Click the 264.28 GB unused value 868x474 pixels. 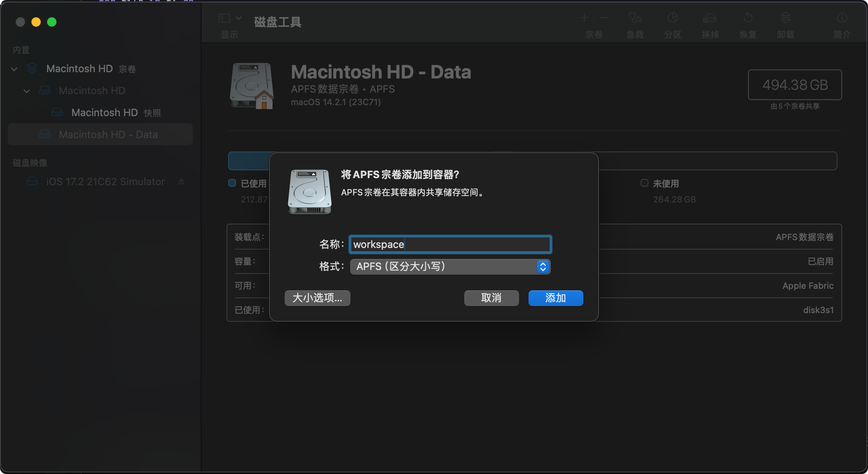click(674, 199)
